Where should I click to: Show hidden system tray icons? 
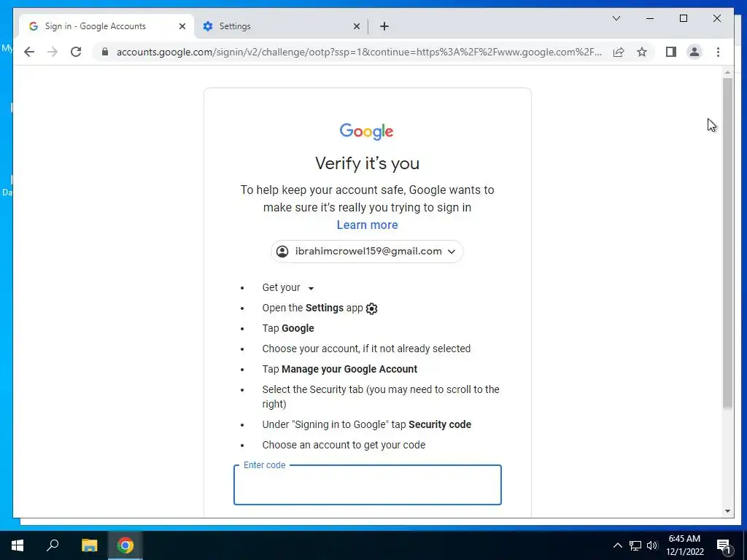coord(617,545)
